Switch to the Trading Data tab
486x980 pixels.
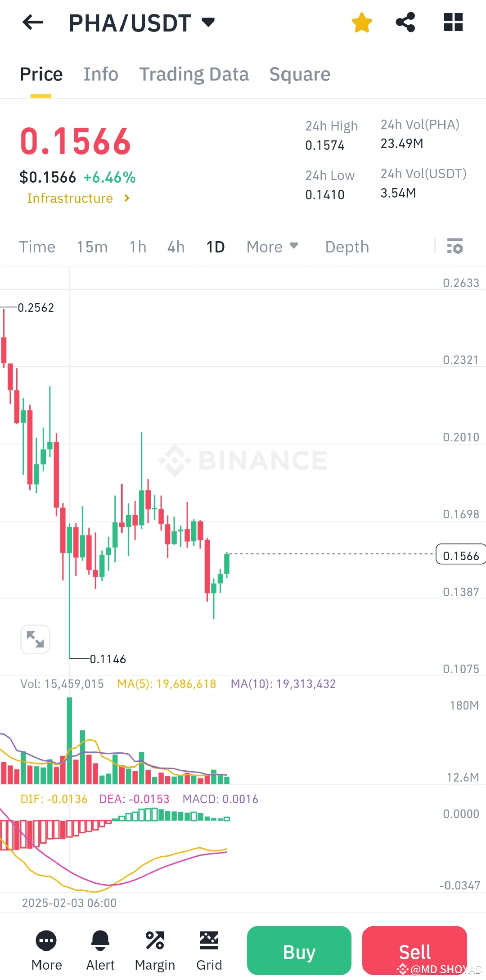(x=194, y=74)
